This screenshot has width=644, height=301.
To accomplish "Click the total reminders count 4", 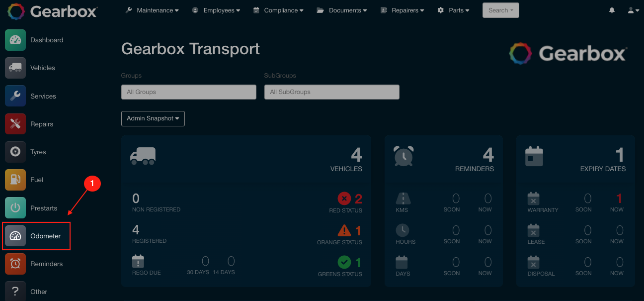I will pos(488,155).
